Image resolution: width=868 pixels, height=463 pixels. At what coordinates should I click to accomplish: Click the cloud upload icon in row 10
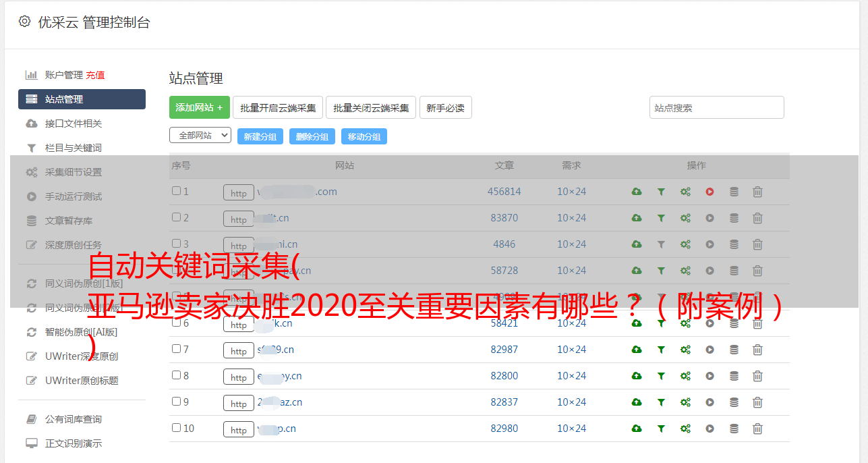[x=637, y=429]
